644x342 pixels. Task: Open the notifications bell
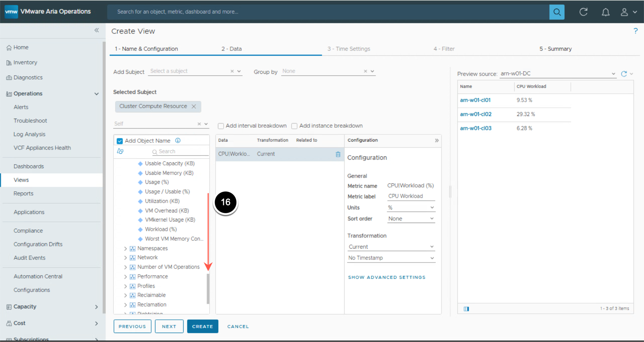tap(606, 12)
